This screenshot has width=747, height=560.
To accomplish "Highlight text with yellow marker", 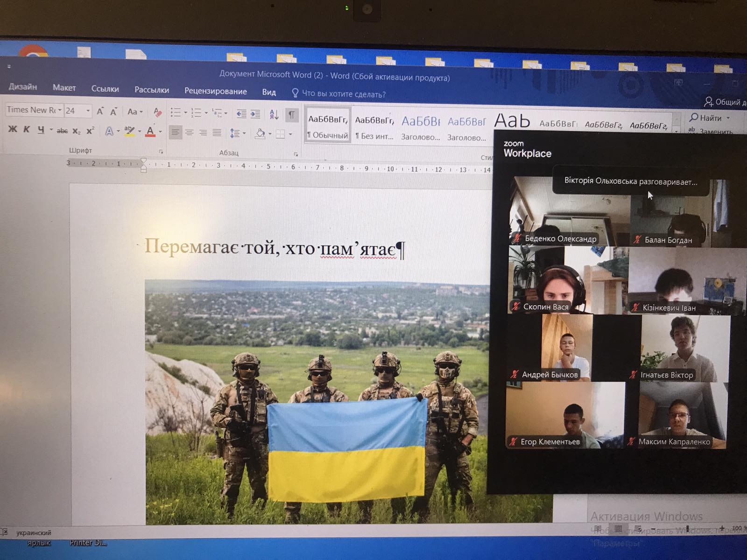I will (129, 132).
